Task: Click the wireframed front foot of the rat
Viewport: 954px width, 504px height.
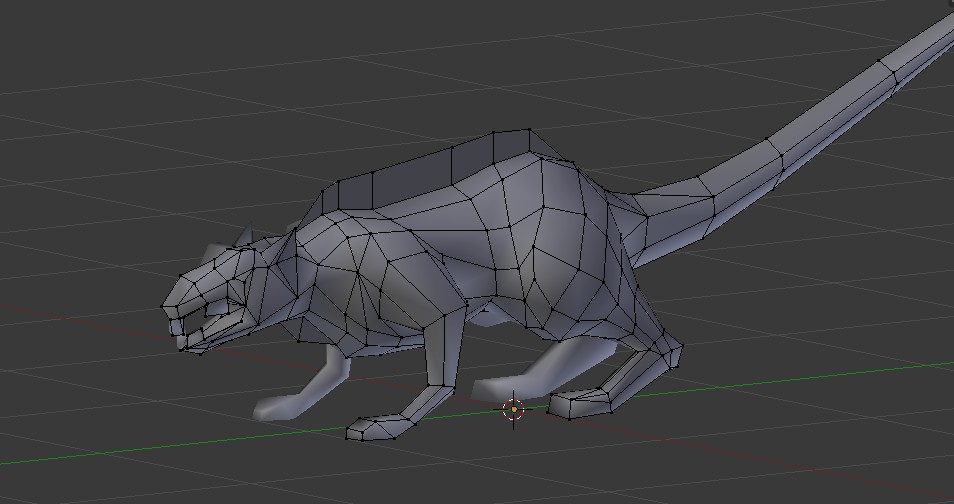Action: click(380, 426)
